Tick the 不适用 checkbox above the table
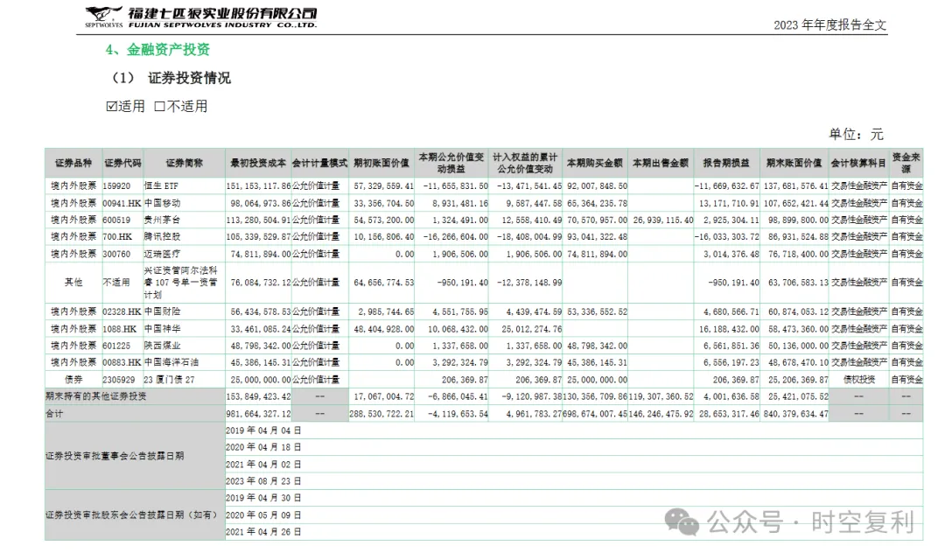This screenshot has width=945, height=560. 160,107
